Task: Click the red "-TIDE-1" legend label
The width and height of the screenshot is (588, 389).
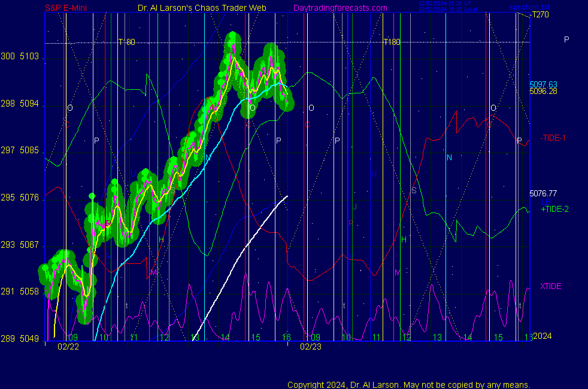Action: (x=553, y=138)
